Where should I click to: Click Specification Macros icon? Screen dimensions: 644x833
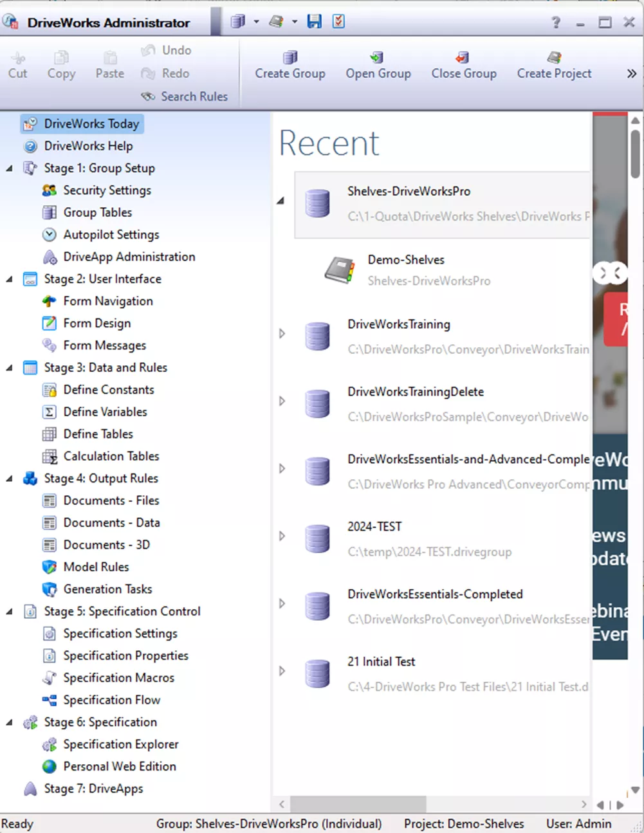point(50,678)
